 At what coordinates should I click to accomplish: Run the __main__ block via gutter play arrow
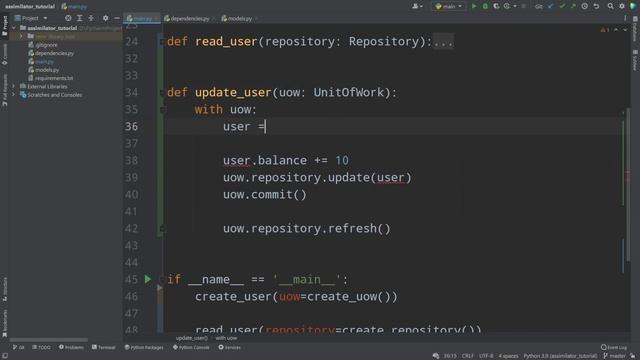148,279
